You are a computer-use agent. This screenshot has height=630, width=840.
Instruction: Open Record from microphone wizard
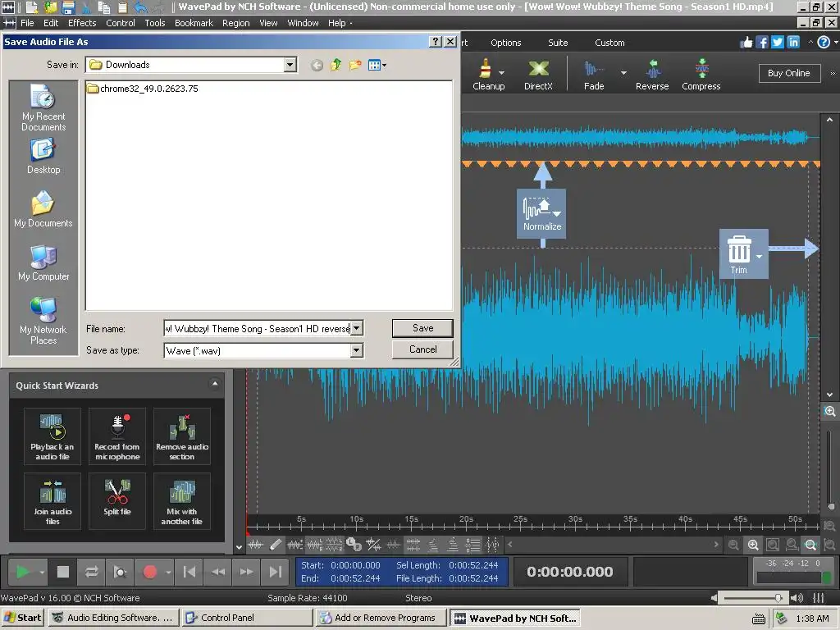[117, 436]
